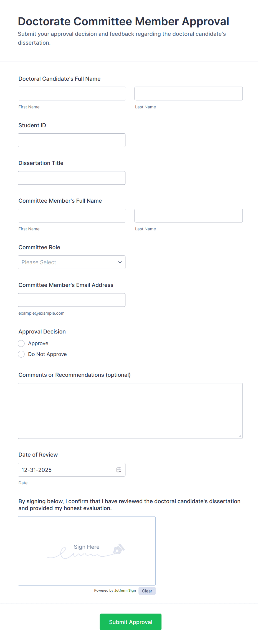The width and height of the screenshot is (258, 644).
Task: Select the Committee Member's Email Address field
Action: 71,300
